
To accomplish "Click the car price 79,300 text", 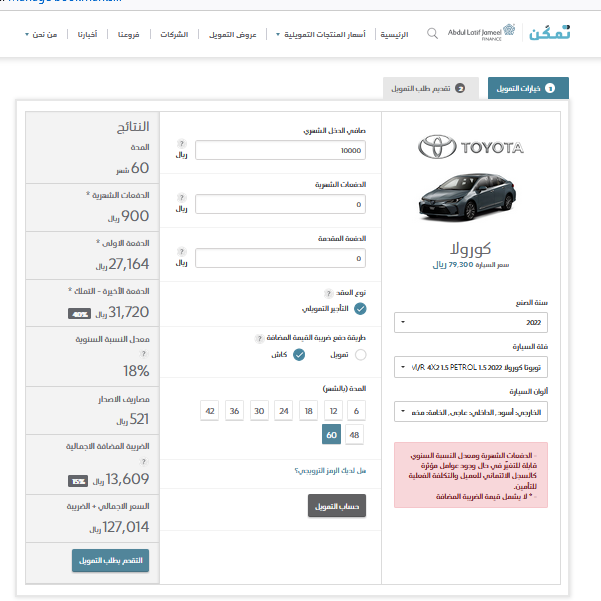I will coord(471,265).
